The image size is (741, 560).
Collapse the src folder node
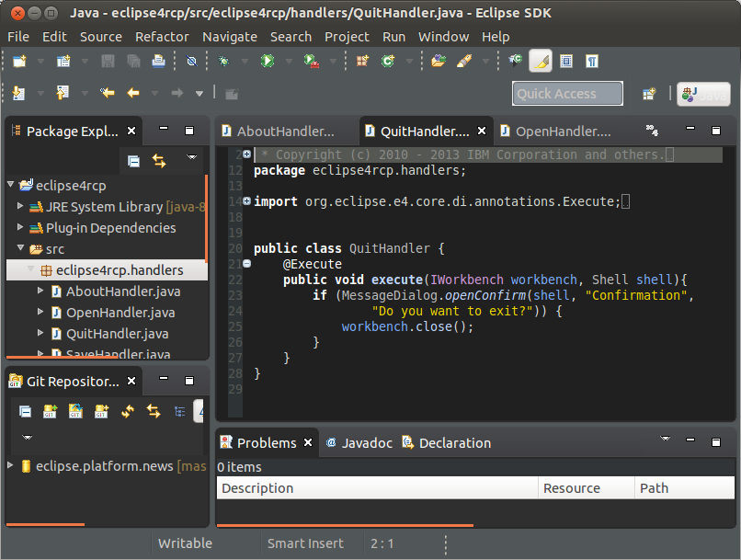[20, 247]
